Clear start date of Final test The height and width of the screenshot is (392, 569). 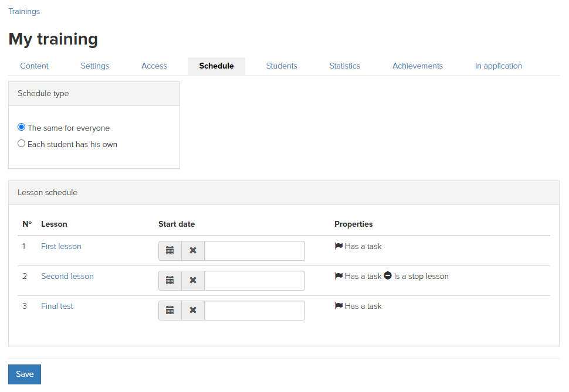click(193, 311)
